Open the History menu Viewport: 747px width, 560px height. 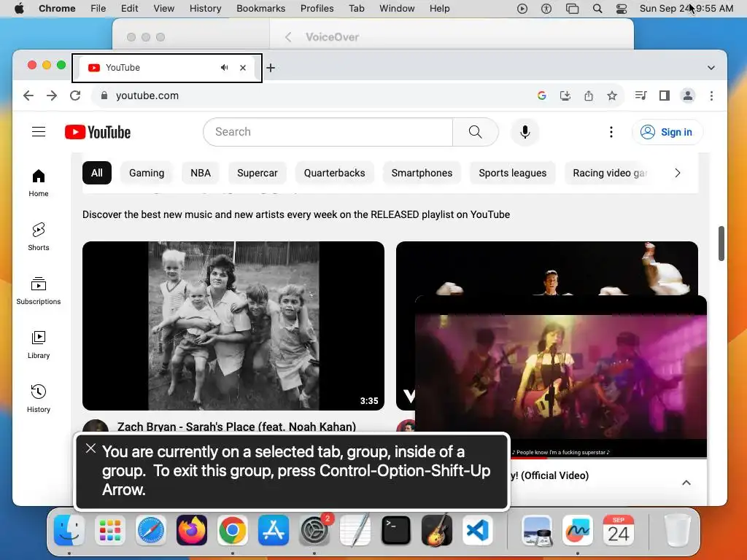[205, 9]
